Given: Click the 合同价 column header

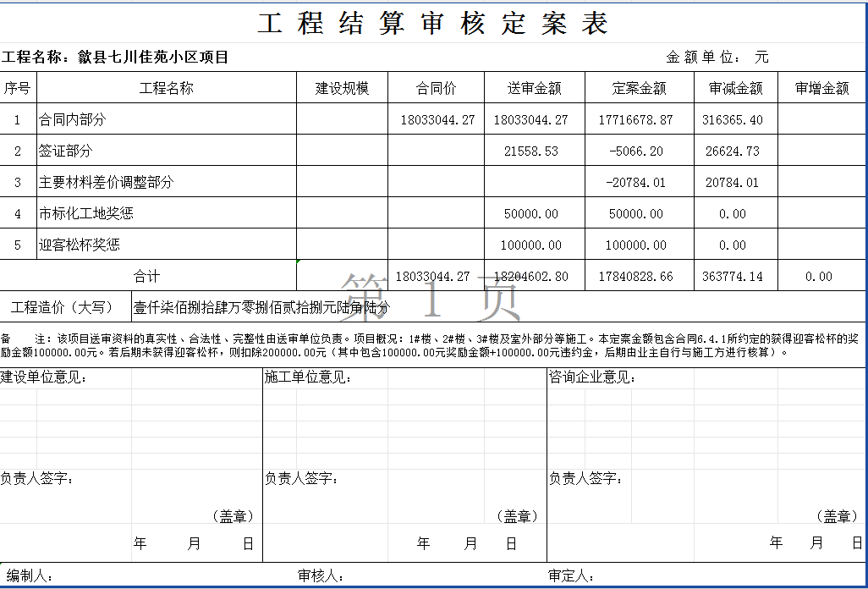Looking at the screenshot, I should click(436, 88).
